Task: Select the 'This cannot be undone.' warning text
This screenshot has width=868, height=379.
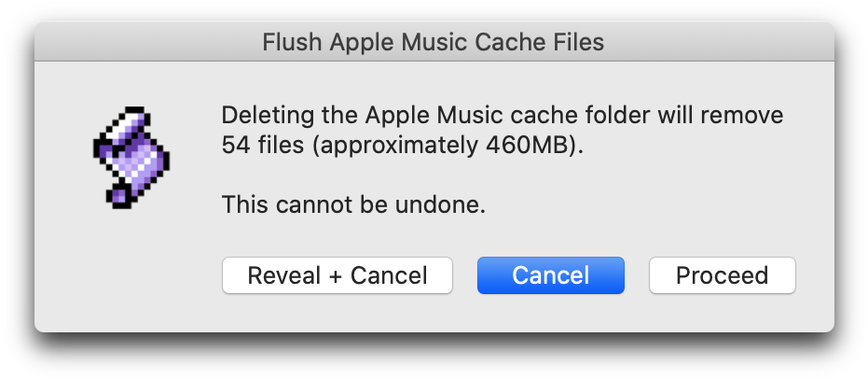Action: 353,205
